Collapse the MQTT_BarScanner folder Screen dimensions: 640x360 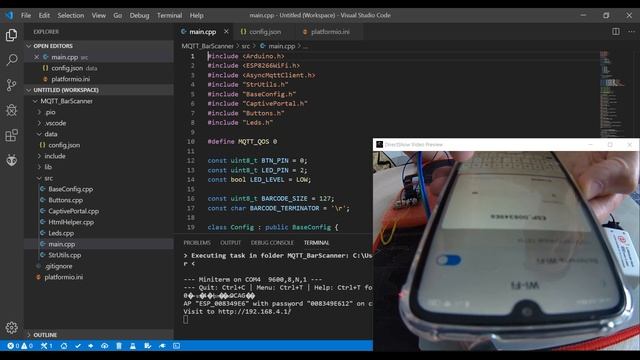[x=67, y=101]
